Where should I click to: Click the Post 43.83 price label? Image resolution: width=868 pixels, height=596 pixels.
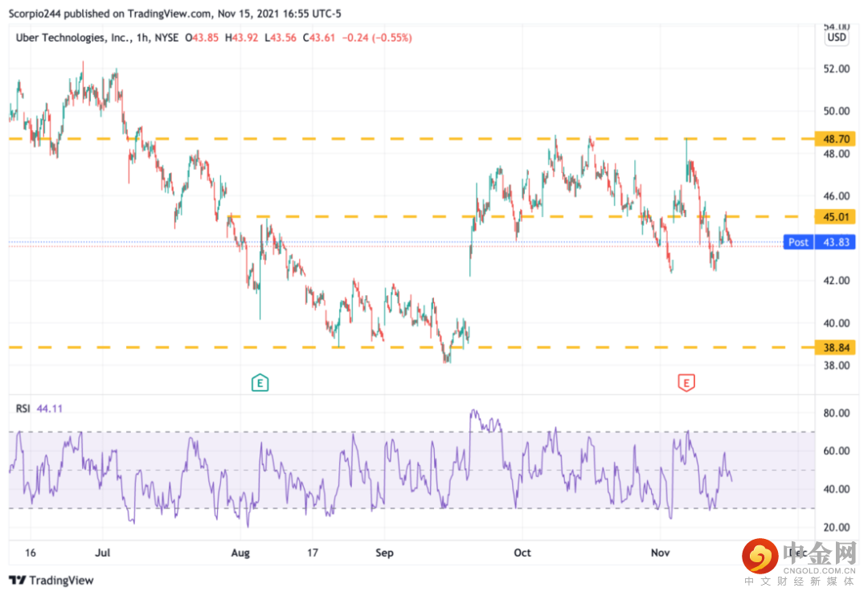point(819,242)
